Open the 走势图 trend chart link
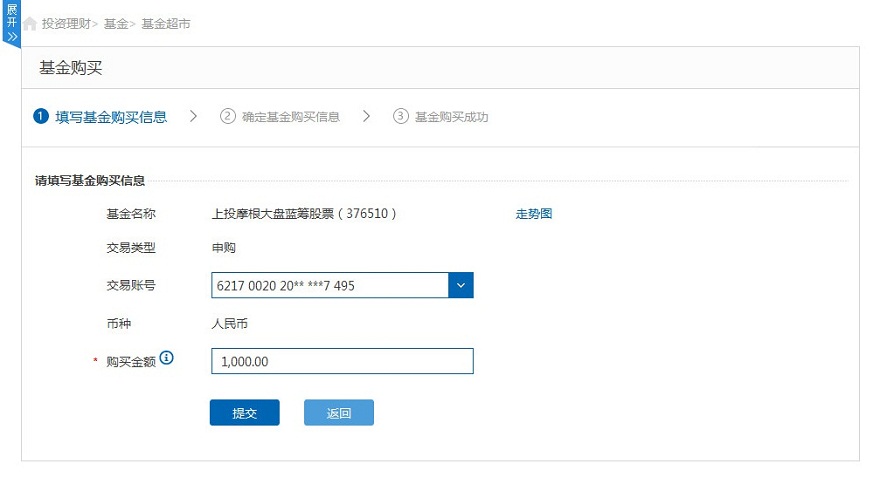Screen dimensions: 880x491 (534, 214)
